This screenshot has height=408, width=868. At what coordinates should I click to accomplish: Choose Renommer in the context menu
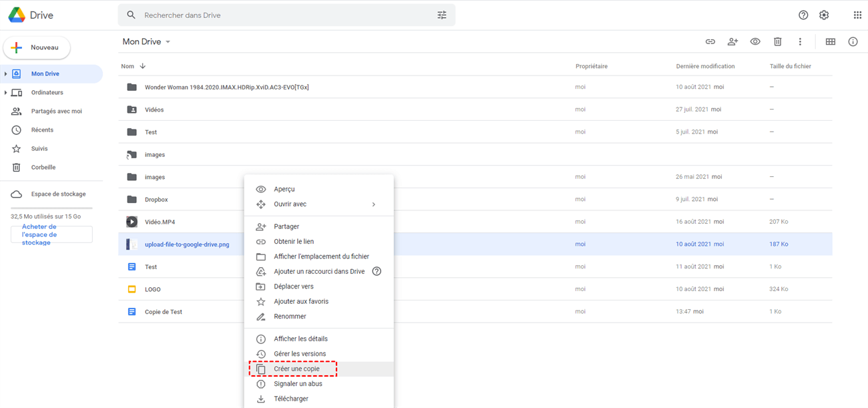(x=290, y=317)
